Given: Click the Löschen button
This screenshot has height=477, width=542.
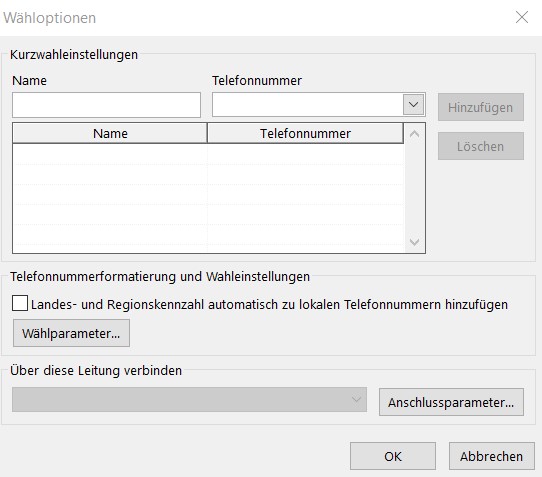Looking at the screenshot, I should click(x=480, y=146).
